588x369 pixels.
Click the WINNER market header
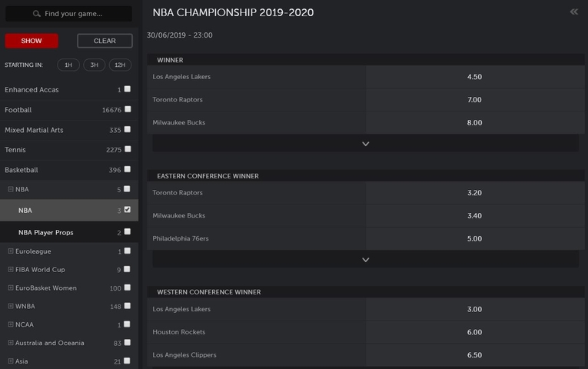pyautogui.click(x=366, y=60)
